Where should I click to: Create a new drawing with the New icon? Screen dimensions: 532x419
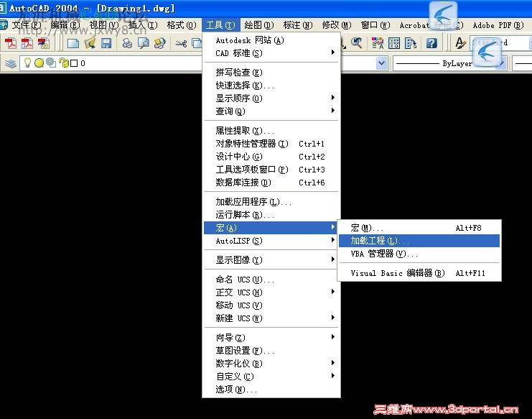coord(73,43)
